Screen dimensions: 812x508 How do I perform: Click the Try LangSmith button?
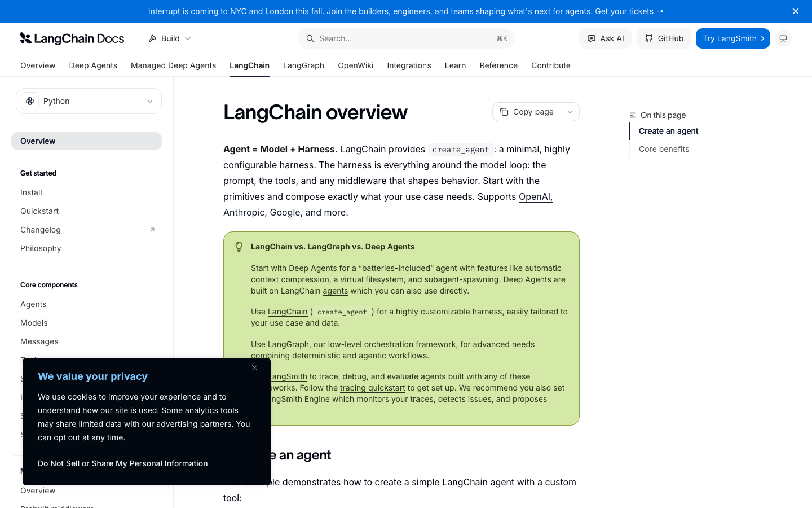click(733, 38)
